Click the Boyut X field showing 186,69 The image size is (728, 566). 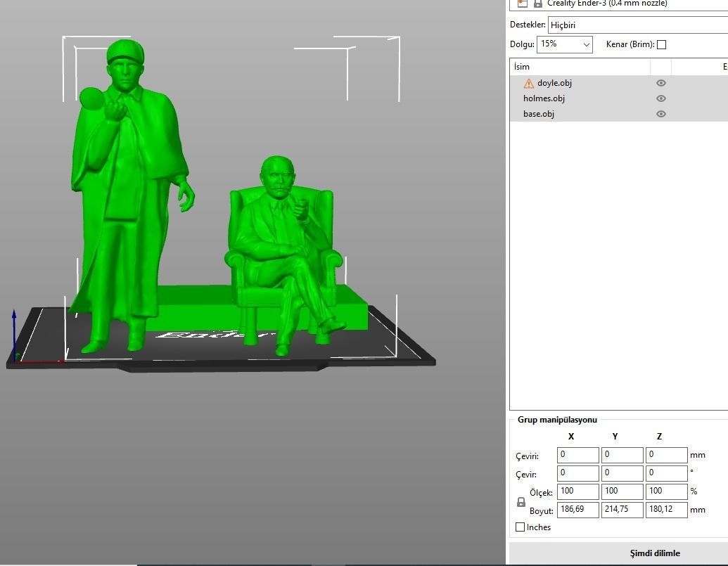(577, 509)
